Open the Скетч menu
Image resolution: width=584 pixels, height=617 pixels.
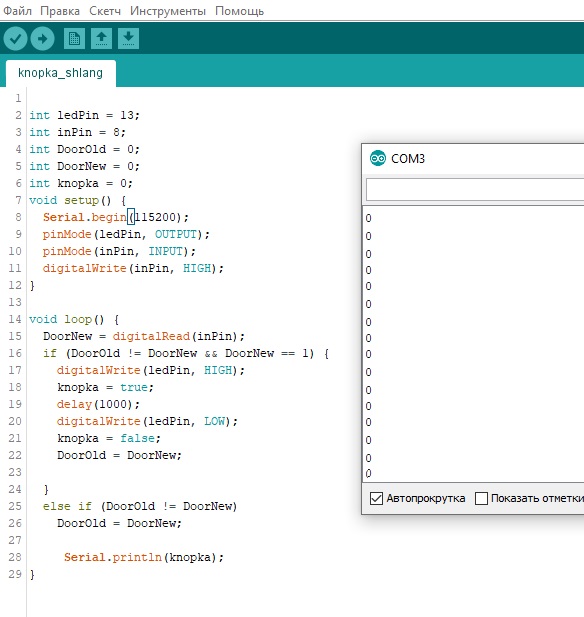point(105,11)
